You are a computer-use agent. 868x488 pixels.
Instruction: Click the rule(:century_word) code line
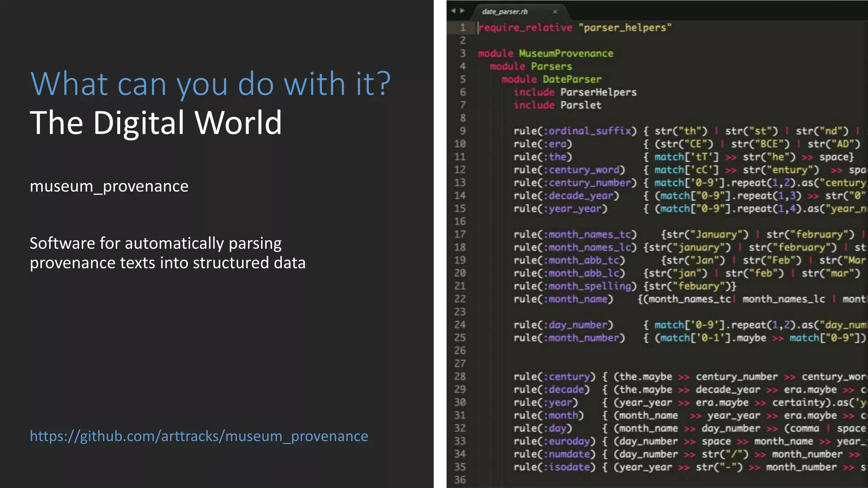tap(690, 170)
